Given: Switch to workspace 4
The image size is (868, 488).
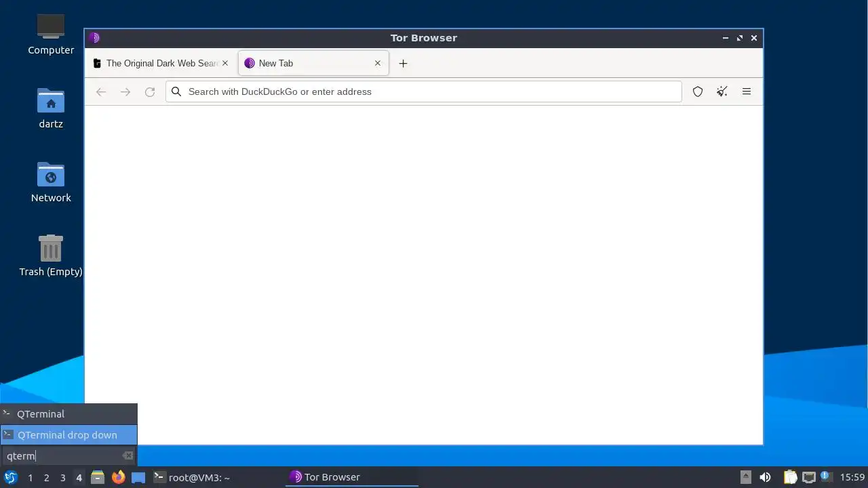Looking at the screenshot, I should (79, 478).
